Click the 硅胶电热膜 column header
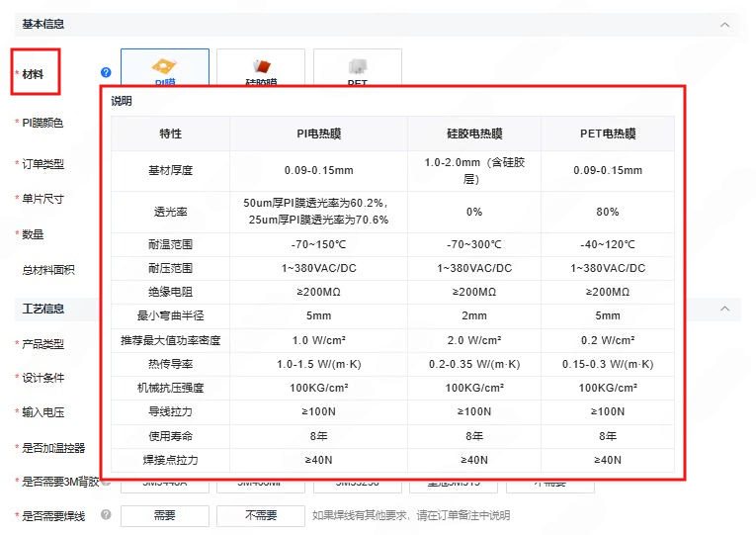756x535 pixels. coord(473,134)
